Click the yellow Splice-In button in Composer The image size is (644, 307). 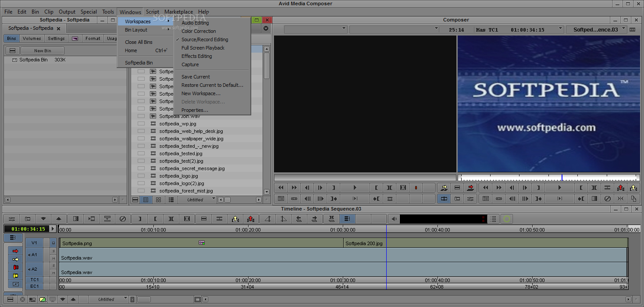point(444,188)
